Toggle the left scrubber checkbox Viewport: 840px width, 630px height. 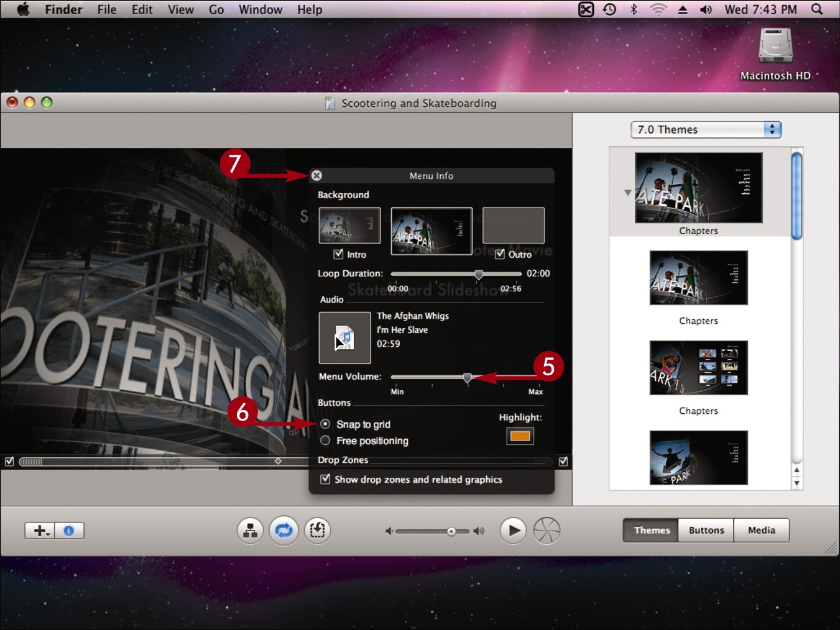point(9,462)
